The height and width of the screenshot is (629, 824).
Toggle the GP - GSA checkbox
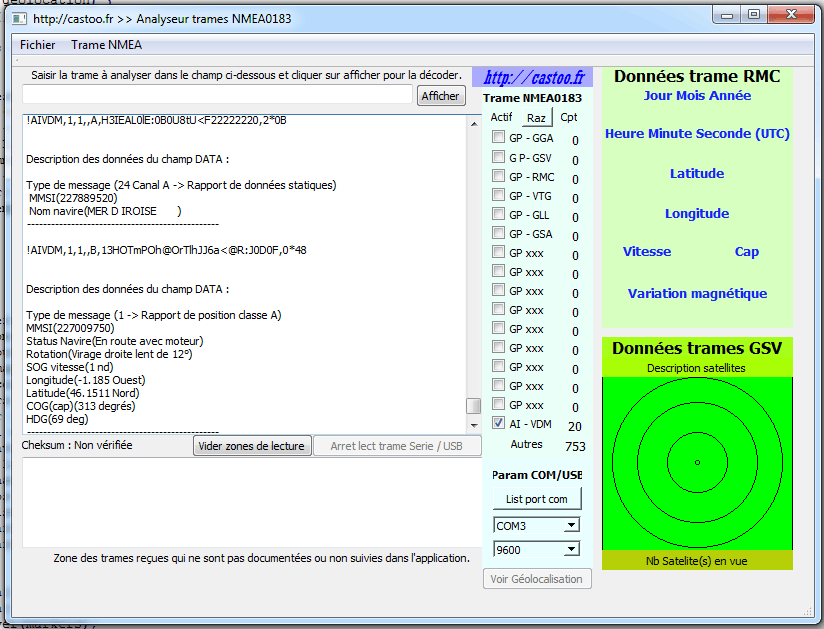(498, 233)
